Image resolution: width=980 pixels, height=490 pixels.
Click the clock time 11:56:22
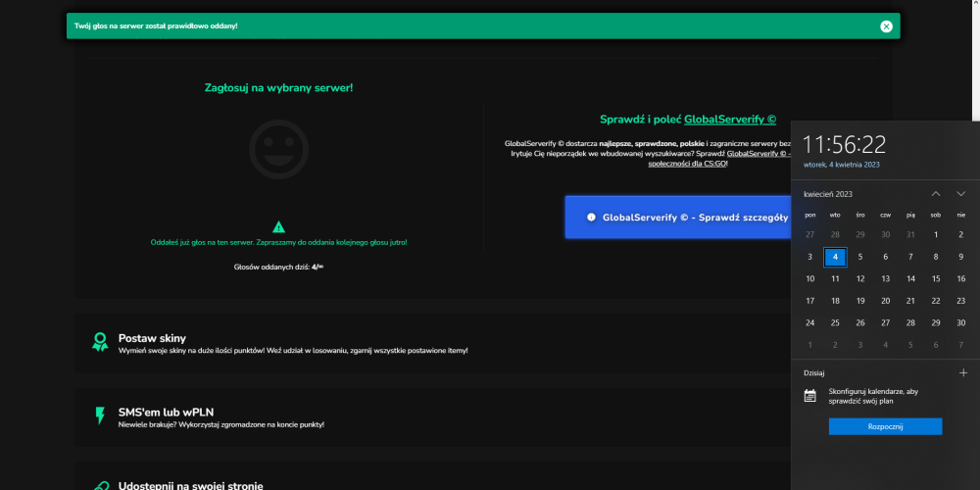tap(845, 144)
